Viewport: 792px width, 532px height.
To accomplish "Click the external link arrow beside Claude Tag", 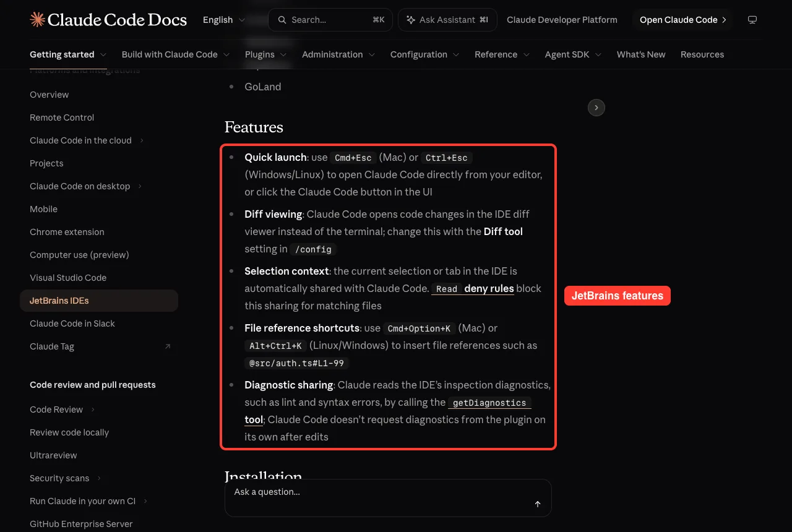I will tap(168, 346).
